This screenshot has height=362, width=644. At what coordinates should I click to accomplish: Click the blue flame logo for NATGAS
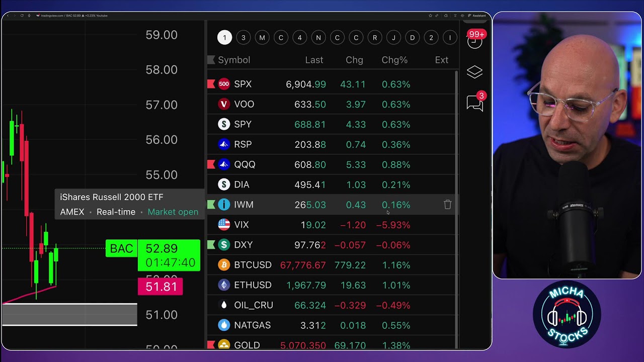pyautogui.click(x=224, y=325)
